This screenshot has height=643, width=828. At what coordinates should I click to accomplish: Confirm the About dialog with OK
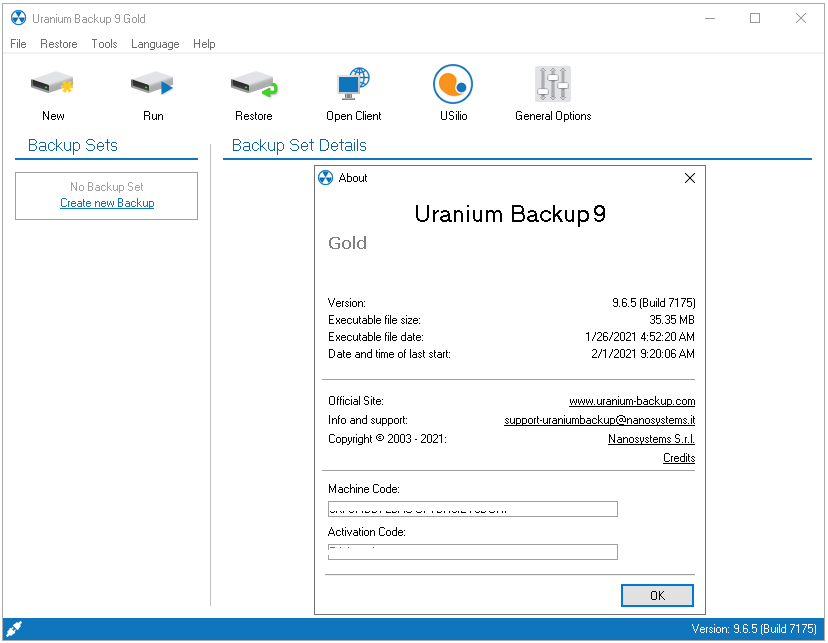click(657, 595)
